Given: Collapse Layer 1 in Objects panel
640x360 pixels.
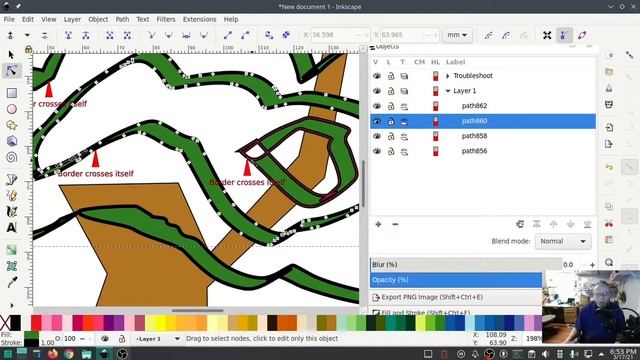Looking at the screenshot, I should point(448,91).
